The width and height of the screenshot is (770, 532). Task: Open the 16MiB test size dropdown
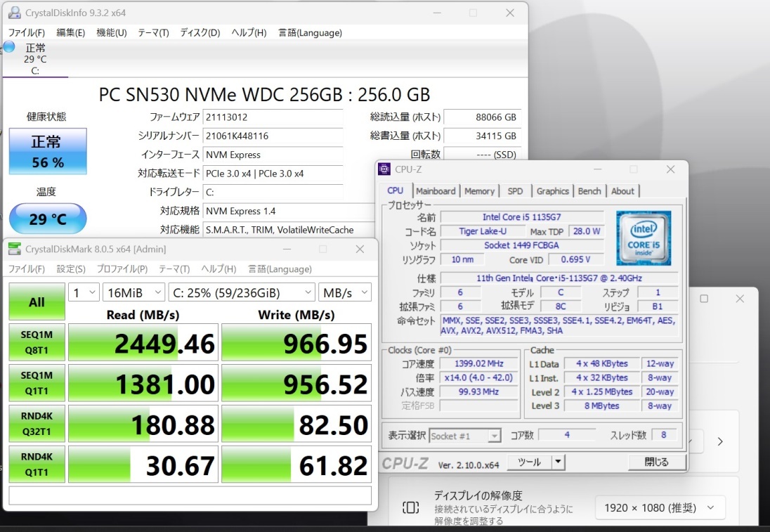point(133,293)
